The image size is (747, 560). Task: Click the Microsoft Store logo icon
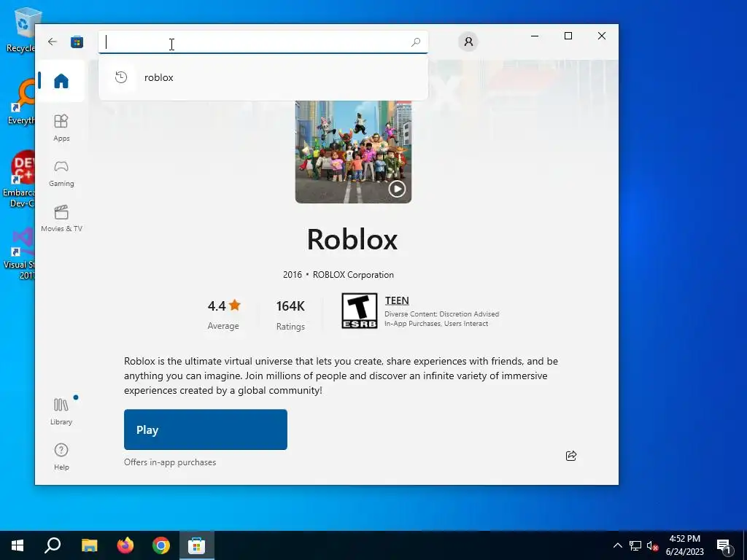coord(77,42)
